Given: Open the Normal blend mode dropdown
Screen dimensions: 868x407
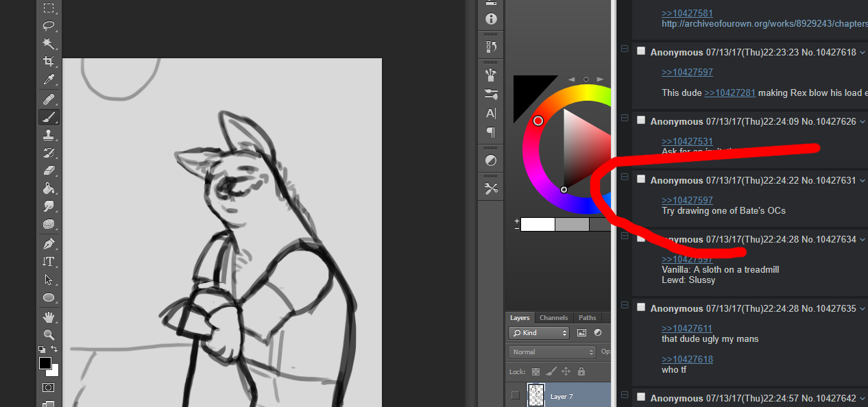Looking at the screenshot, I should click(x=552, y=352).
